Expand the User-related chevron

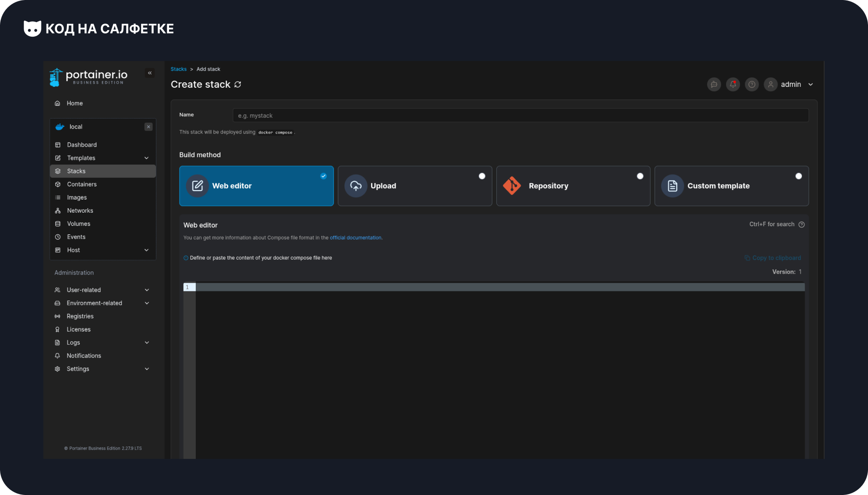(x=147, y=290)
